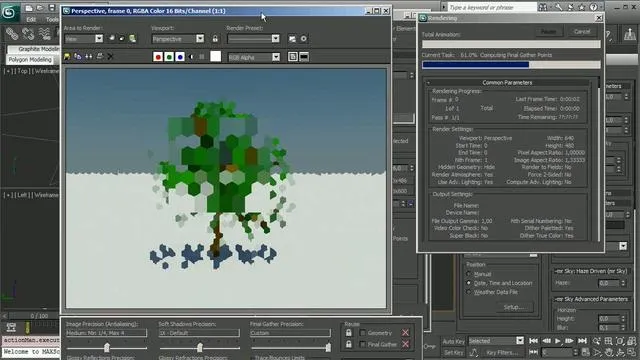Click the Copy Image icon in render window
Image resolution: width=640 pixels, height=360 pixels.
tap(78, 56)
